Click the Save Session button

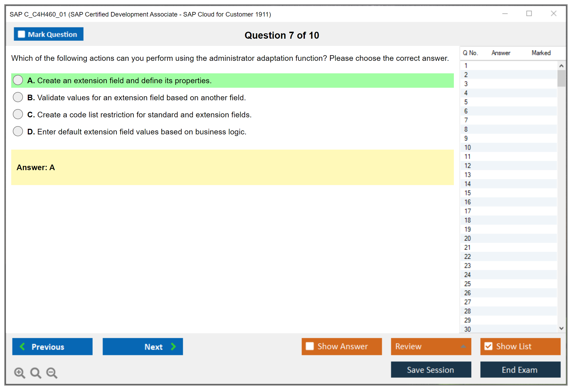[431, 370]
